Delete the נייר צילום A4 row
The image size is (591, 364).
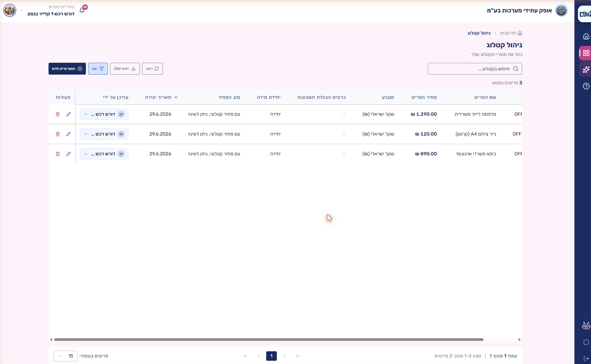click(58, 134)
